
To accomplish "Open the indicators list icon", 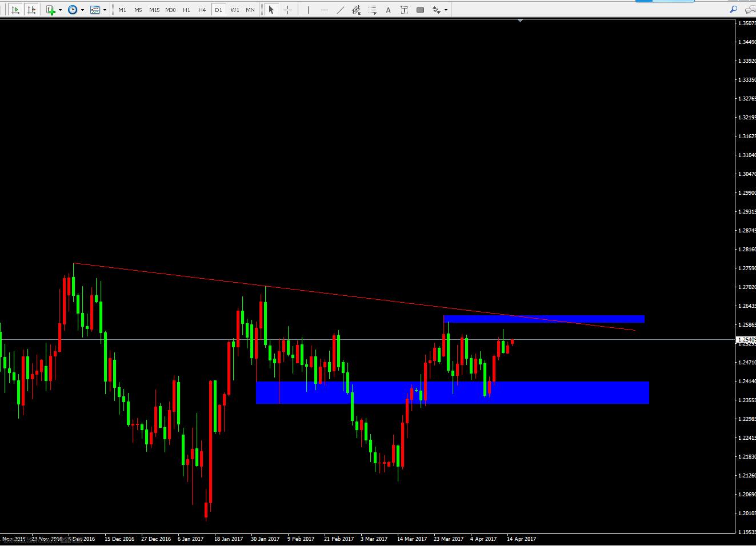I will (51, 10).
